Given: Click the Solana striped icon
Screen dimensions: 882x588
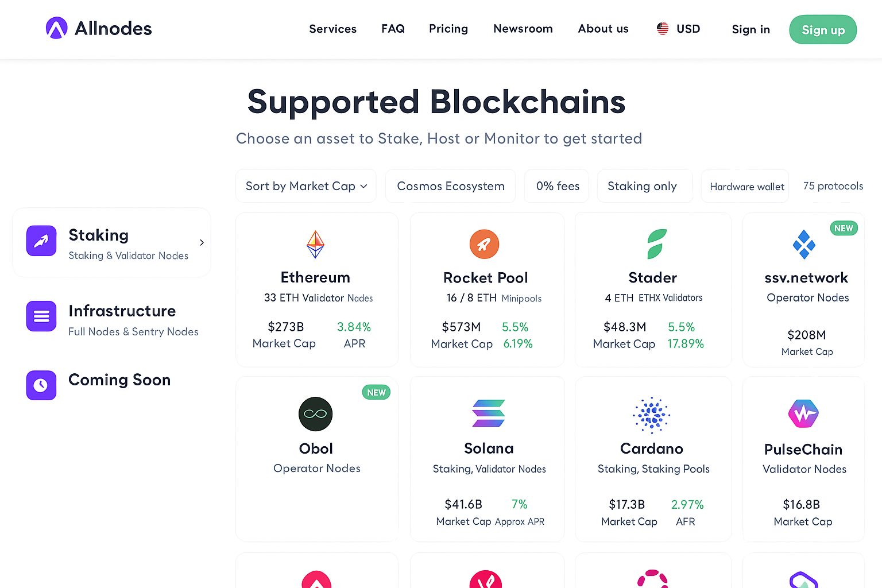Looking at the screenshot, I should coord(489,413).
